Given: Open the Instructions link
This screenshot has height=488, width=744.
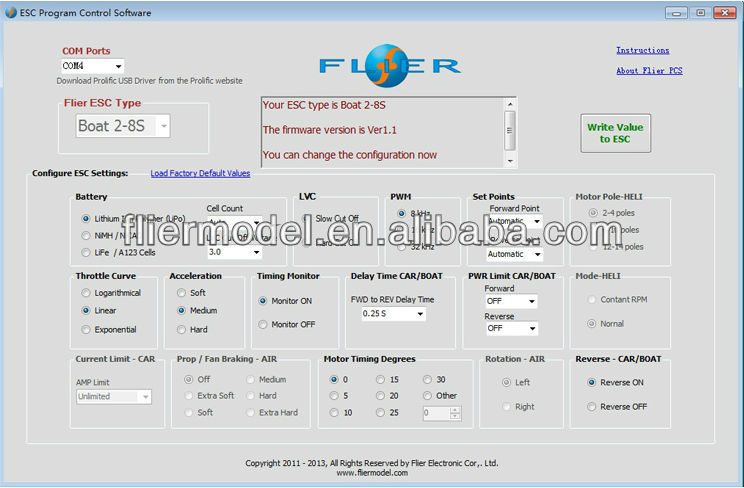Looking at the screenshot, I should coord(642,50).
